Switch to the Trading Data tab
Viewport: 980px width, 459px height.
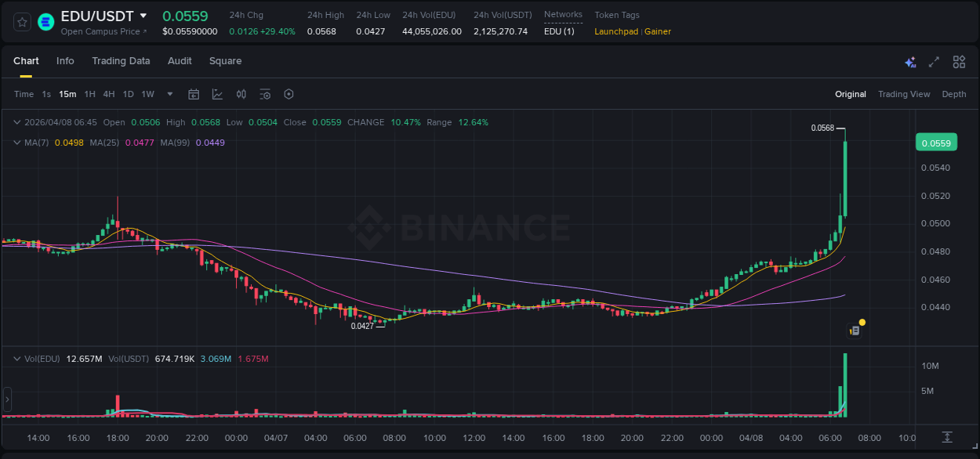point(121,61)
